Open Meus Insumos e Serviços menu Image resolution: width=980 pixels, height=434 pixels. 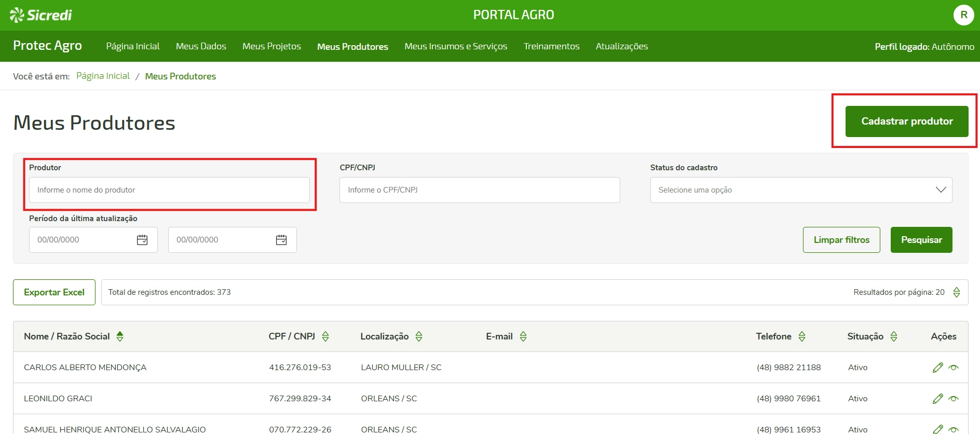point(456,46)
